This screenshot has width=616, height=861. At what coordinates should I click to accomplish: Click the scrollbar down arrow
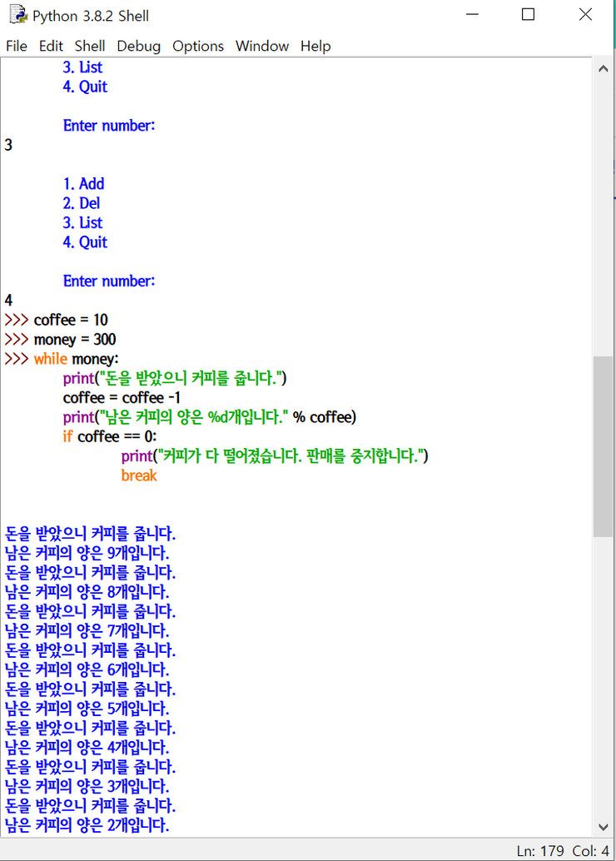(604, 827)
